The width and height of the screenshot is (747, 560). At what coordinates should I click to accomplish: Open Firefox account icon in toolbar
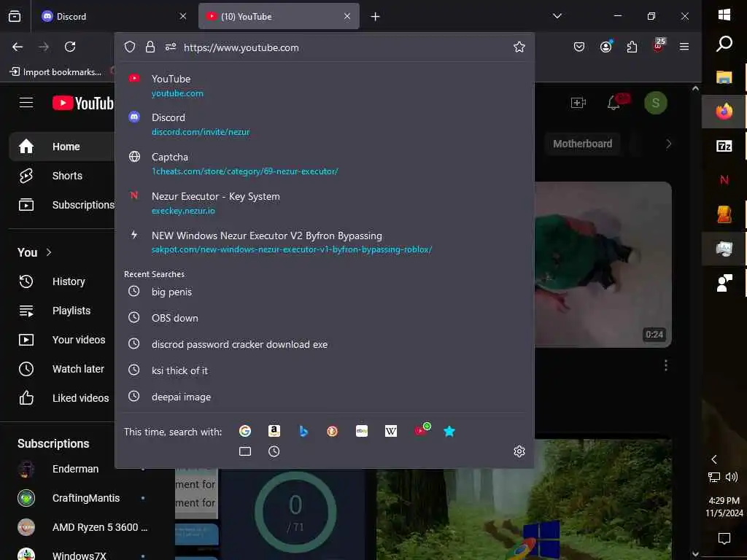click(606, 46)
